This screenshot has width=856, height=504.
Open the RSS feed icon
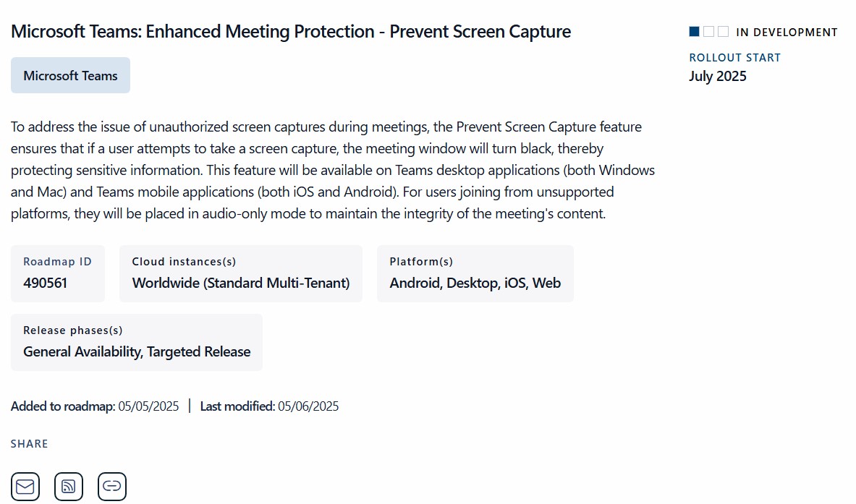point(69,486)
